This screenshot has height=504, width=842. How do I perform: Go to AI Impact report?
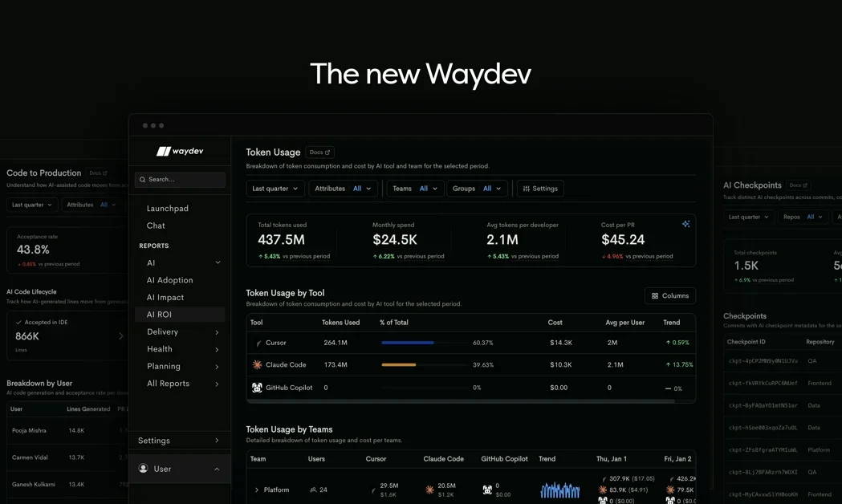[x=165, y=298]
